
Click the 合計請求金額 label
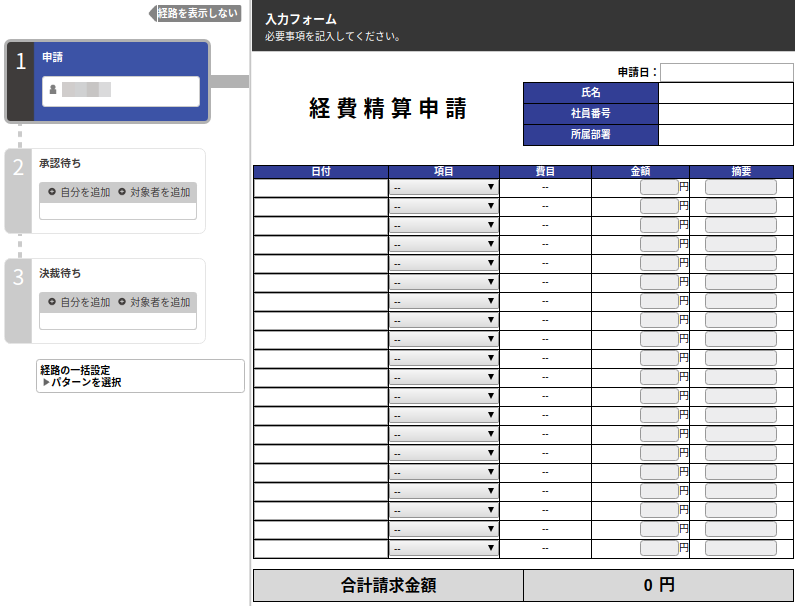388,585
